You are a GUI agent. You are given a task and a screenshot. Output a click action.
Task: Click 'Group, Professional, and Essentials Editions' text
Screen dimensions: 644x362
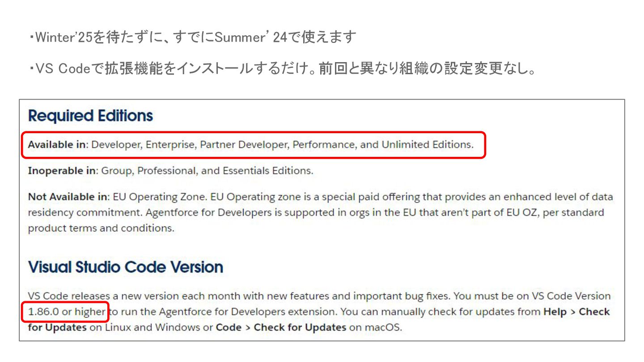pos(208,171)
